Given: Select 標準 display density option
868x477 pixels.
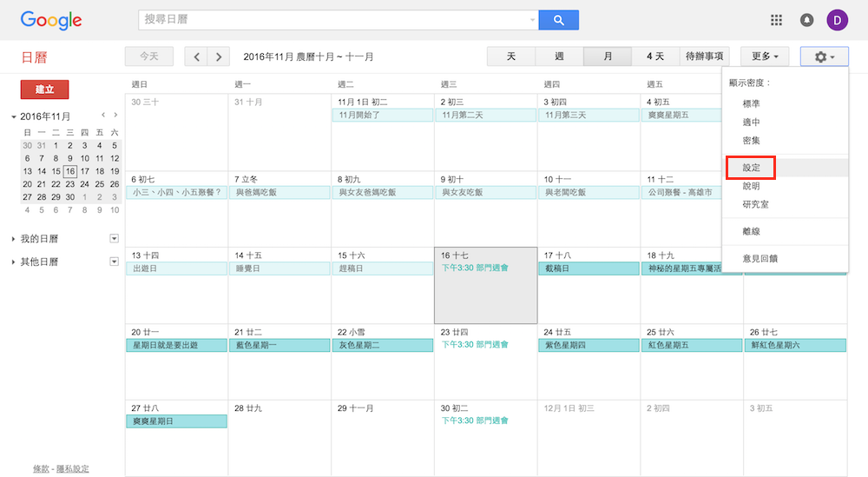Looking at the screenshot, I should tap(751, 103).
